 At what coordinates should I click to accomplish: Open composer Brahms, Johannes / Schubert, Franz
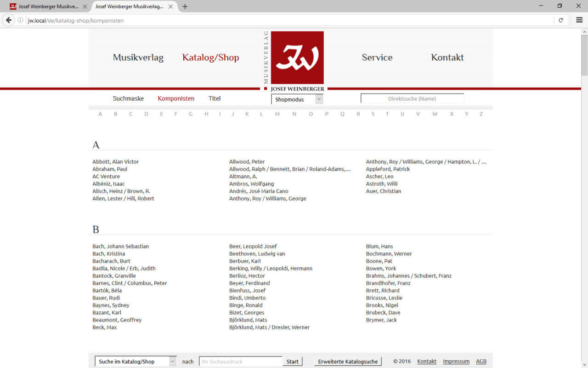click(409, 276)
